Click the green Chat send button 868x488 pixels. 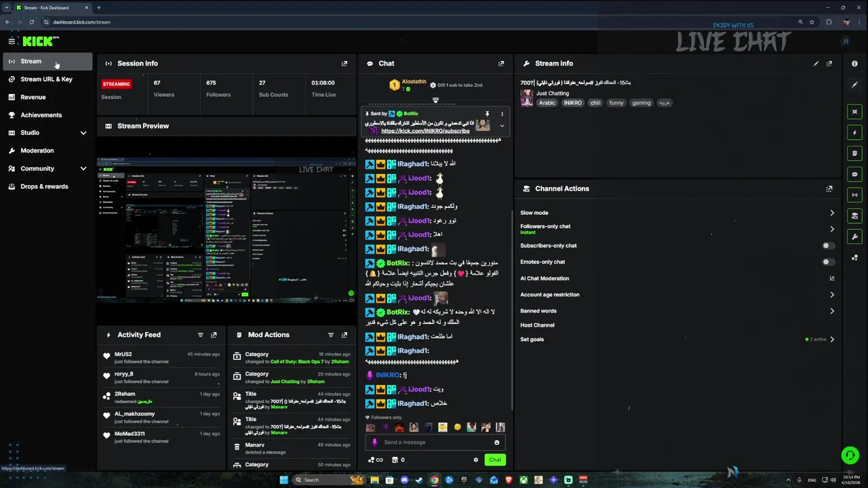[x=495, y=460]
